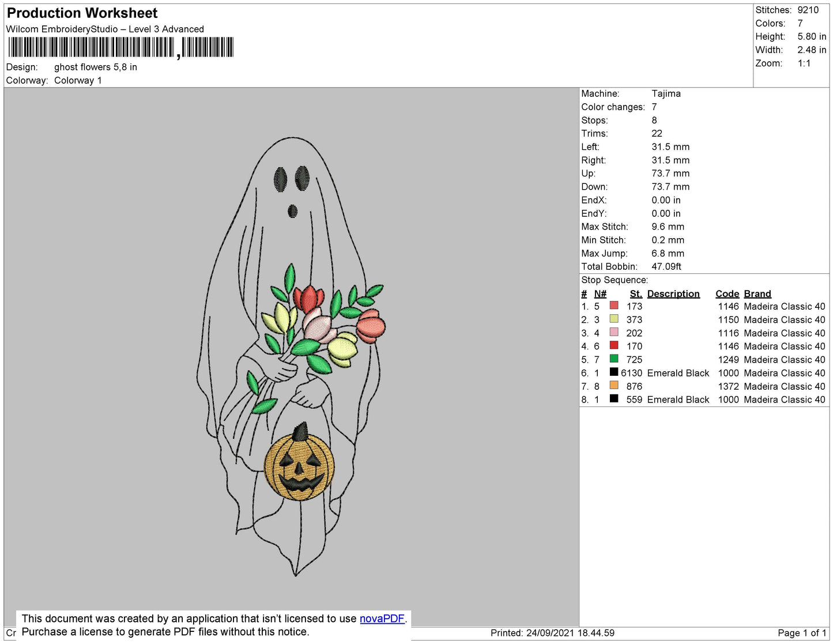The width and height of the screenshot is (833, 644).
Task: Click thread code '1249'
Action: point(728,360)
